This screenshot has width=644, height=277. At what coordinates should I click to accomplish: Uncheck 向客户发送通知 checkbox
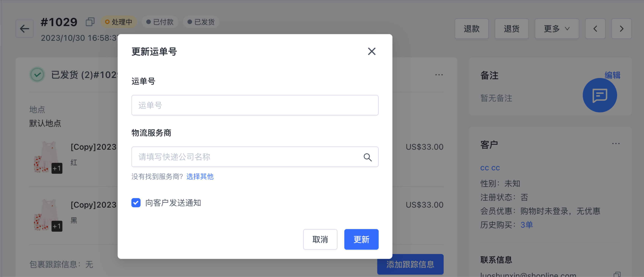point(136,203)
